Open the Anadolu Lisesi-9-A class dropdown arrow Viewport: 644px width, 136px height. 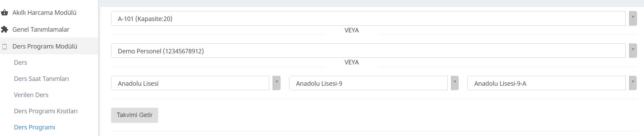[633, 83]
